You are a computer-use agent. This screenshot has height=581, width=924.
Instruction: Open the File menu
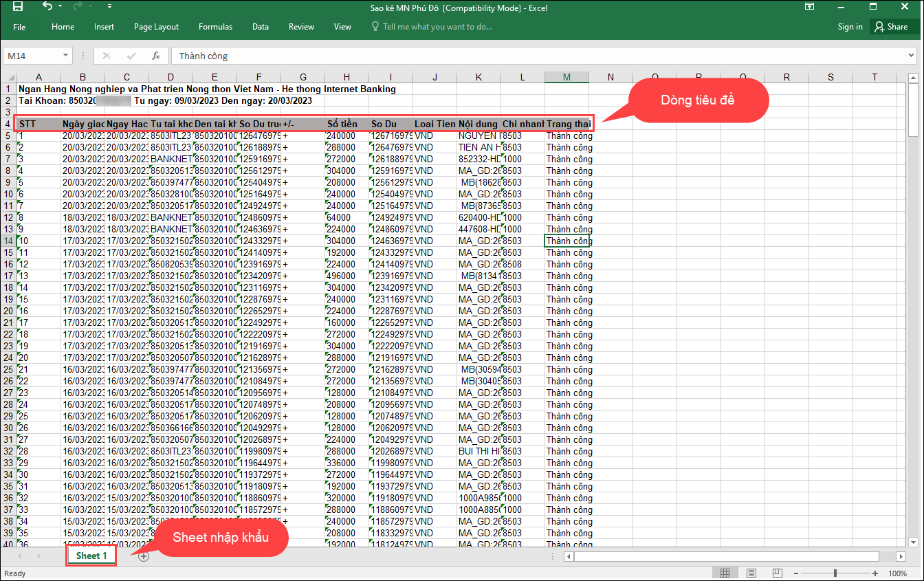(19, 27)
